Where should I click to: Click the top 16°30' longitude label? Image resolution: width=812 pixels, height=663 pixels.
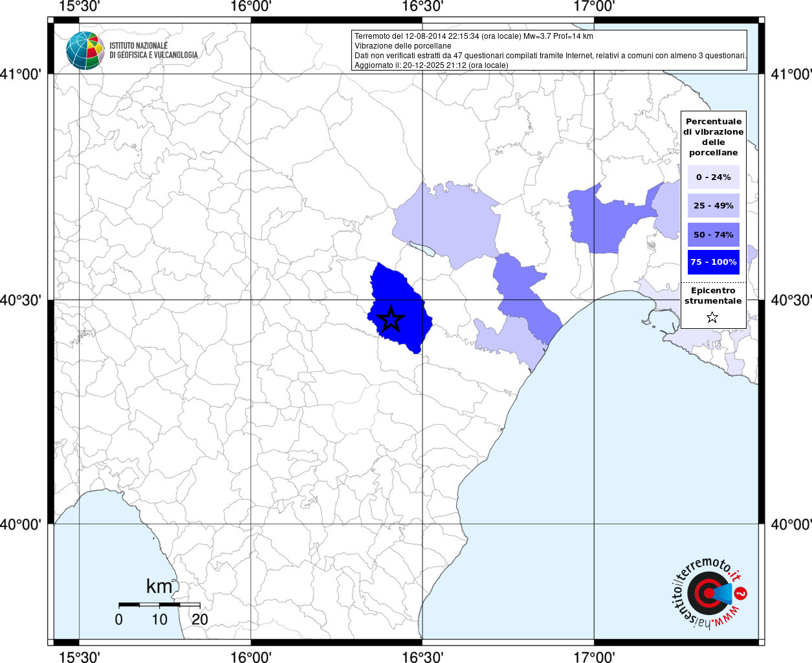tap(422, 6)
